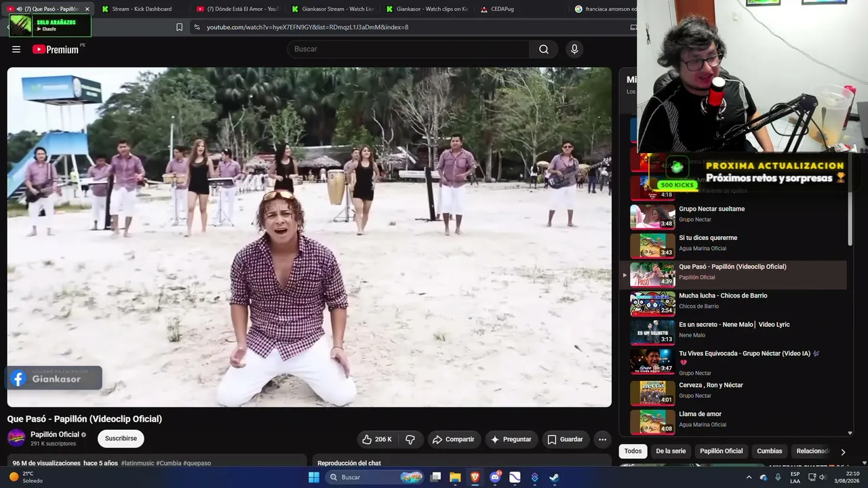
Task: Select the Todos filter chip
Action: (633, 451)
